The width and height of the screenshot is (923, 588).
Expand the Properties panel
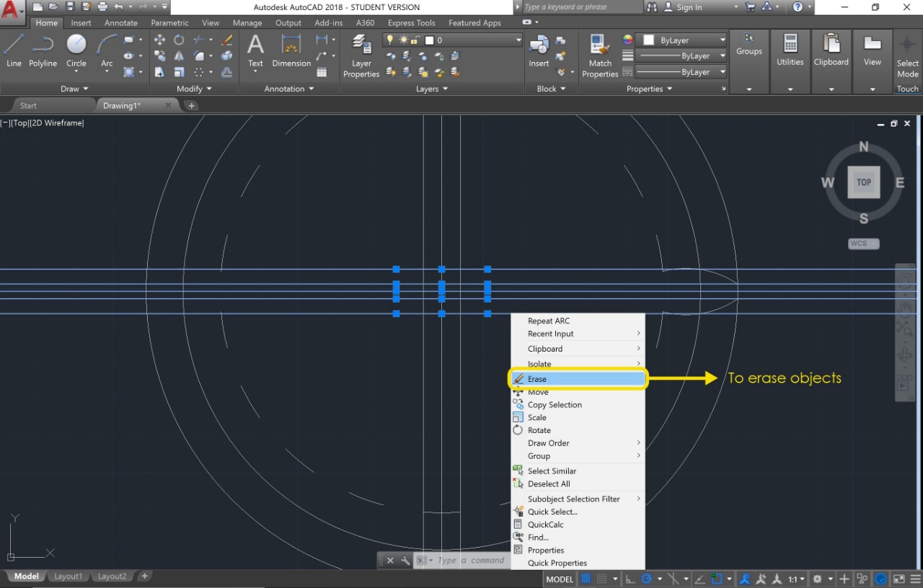(649, 89)
